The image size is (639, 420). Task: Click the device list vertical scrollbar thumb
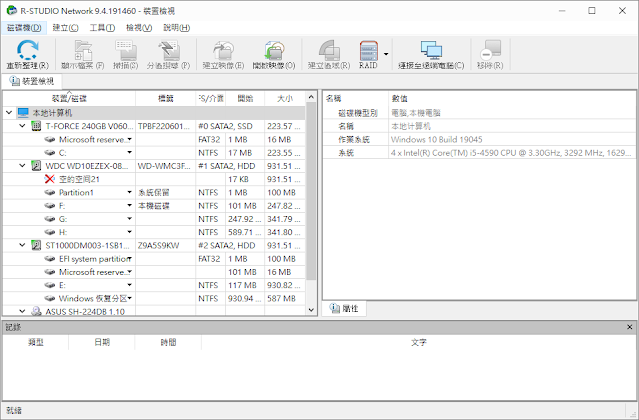point(311,191)
